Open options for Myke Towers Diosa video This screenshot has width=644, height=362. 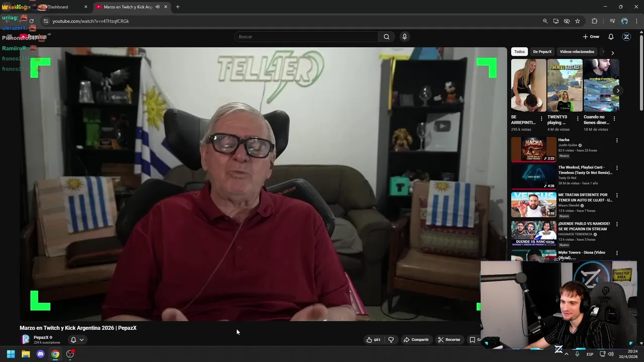click(x=617, y=253)
